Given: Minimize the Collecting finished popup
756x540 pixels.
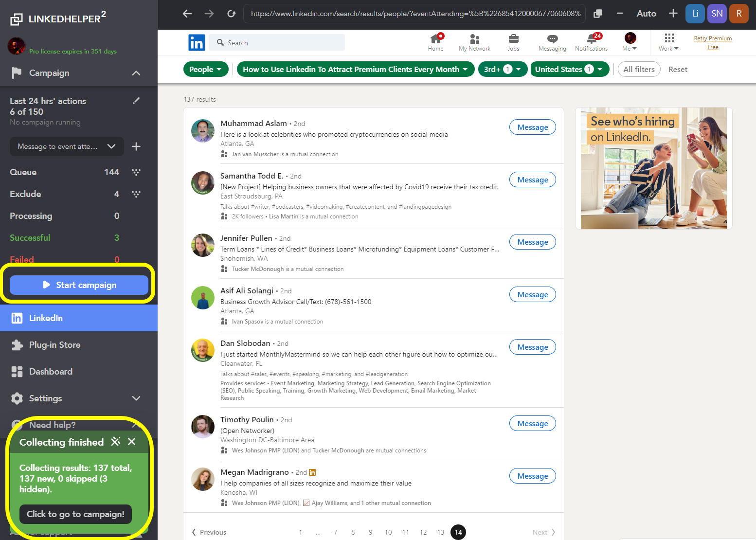Looking at the screenshot, I should click(116, 441).
